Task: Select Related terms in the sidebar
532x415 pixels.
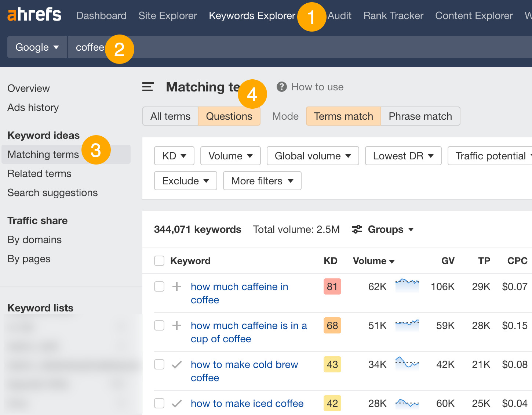Action: tap(39, 173)
